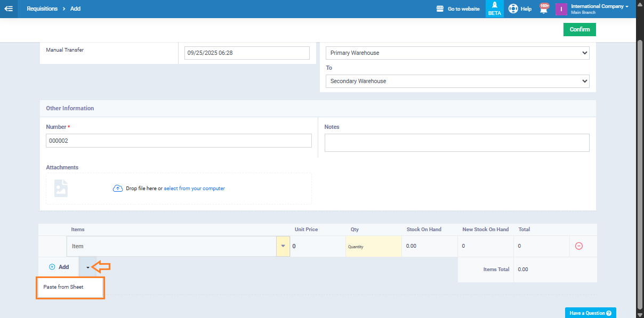
Task: Click into the Notes text field
Action: 456,143
